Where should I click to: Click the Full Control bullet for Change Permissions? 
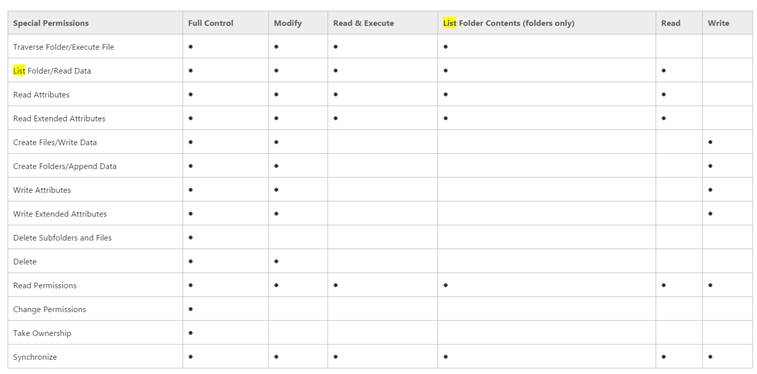click(x=191, y=309)
